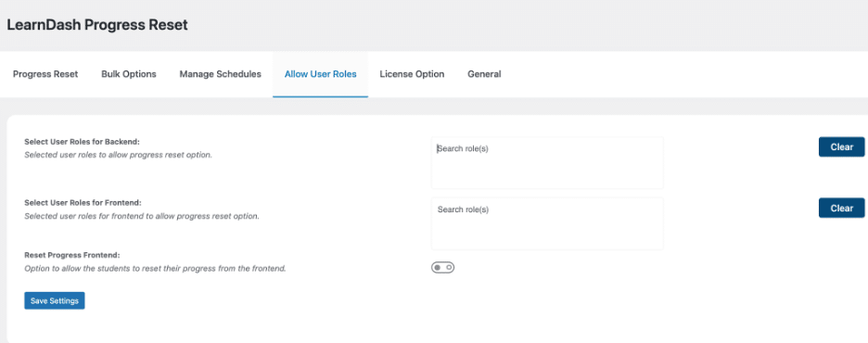
Task: Switch to the General tab
Action: click(x=484, y=74)
